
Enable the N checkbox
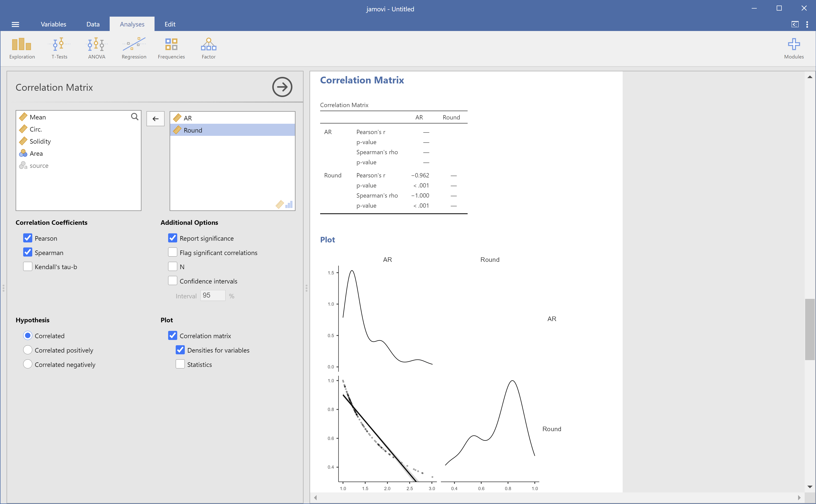[173, 267]
